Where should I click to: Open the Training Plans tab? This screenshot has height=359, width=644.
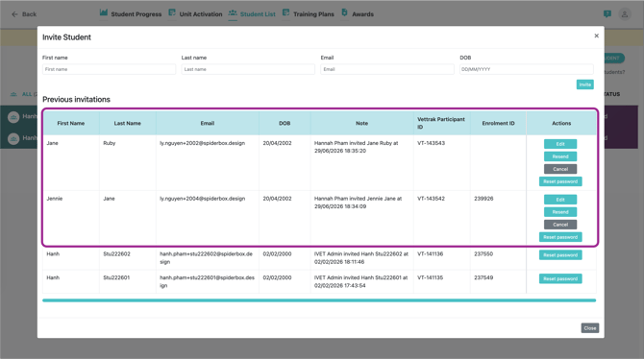click(313, 14)
